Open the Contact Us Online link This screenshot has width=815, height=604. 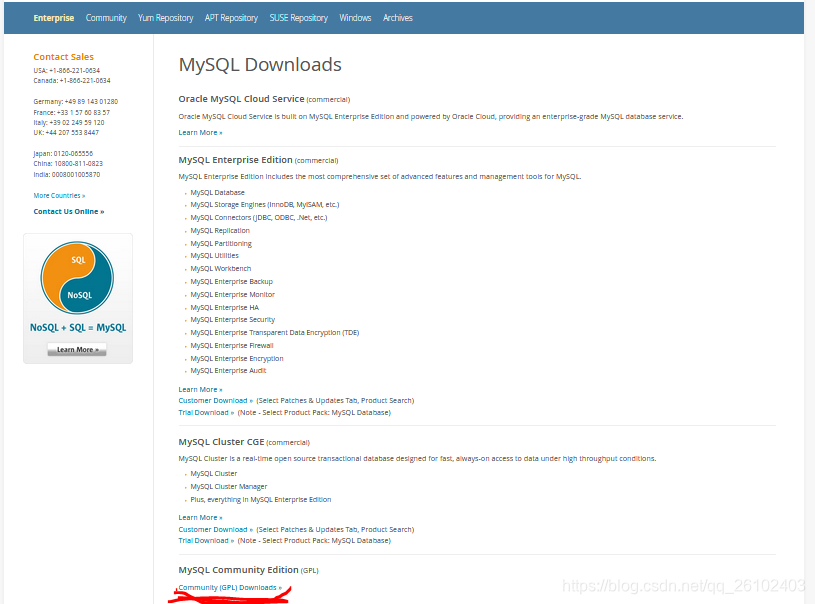[x=69, y=212]
